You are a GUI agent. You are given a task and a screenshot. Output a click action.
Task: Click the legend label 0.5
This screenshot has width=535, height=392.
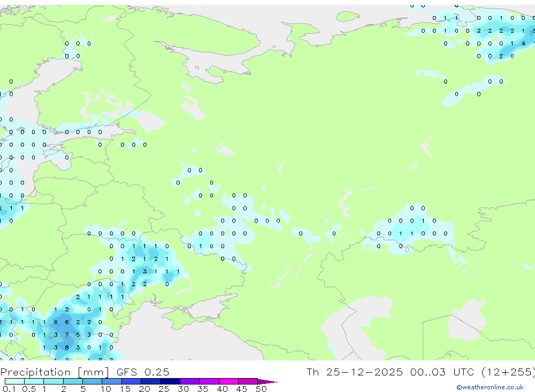(29, 389)
